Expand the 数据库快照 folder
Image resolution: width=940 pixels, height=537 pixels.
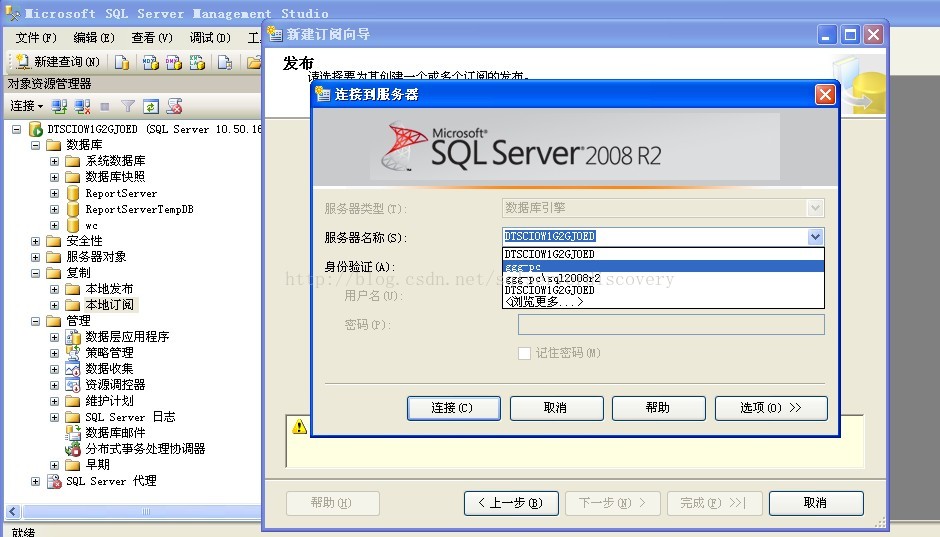click(x=55, y=177)
